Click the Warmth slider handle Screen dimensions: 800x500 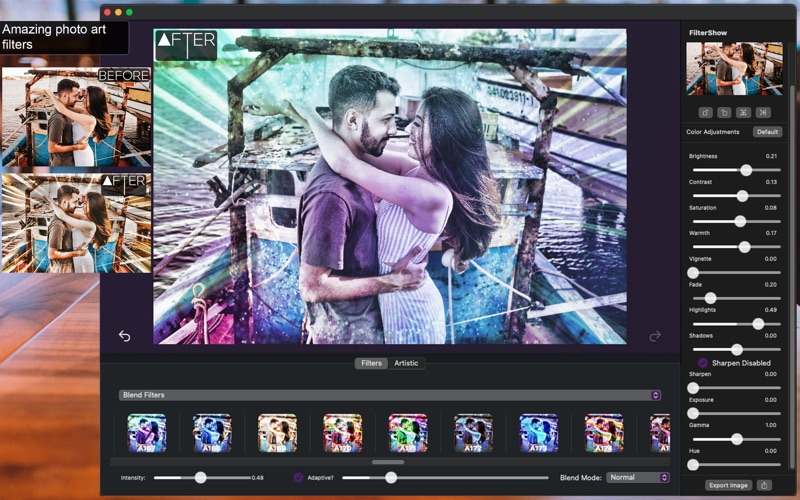pos(744,247)
